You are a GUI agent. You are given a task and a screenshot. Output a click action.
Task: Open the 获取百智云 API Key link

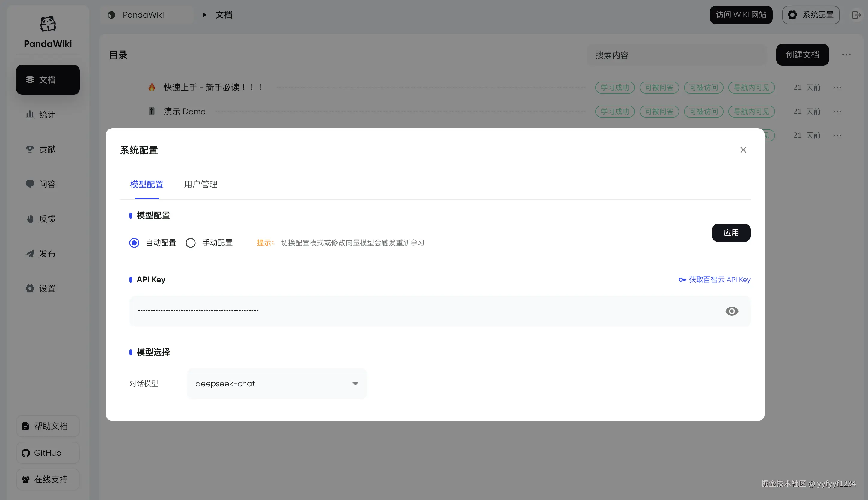click(715, 280)
